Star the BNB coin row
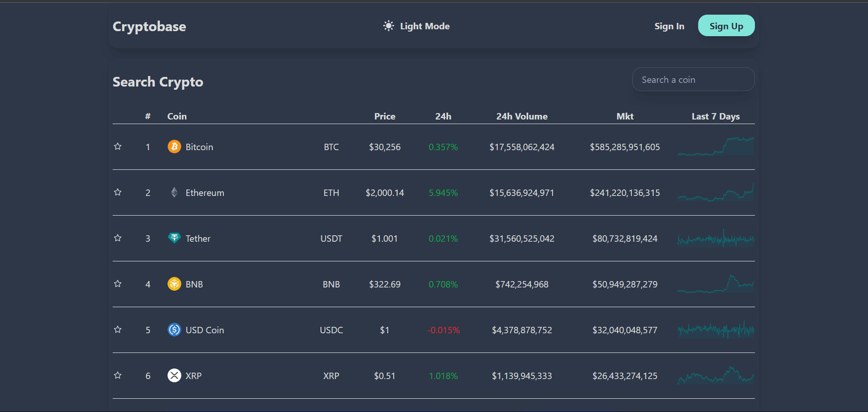The image size is (868, 412). 118,284
